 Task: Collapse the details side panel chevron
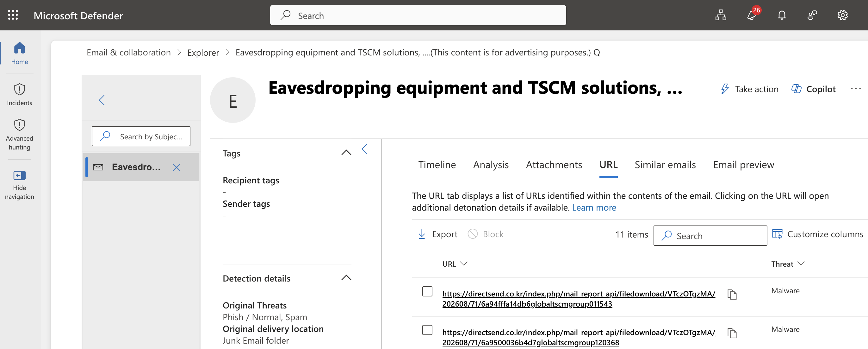[364, 149]
